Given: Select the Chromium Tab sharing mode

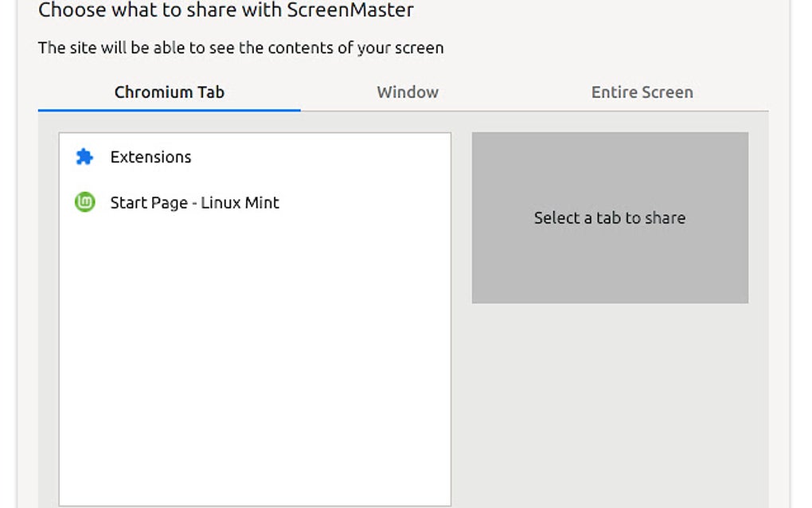Looking at the screenshot, I should tap(169, 92).
